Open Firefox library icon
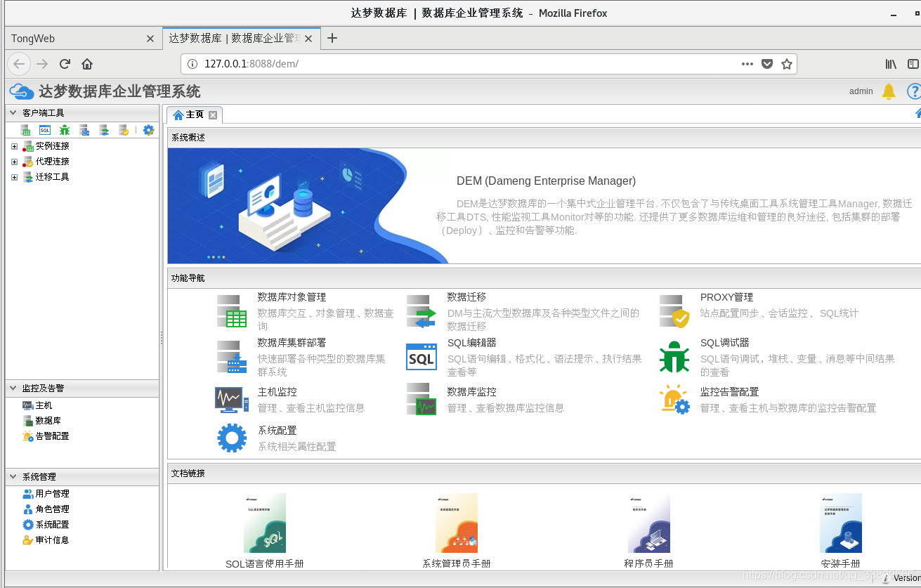This screenshot has height=588, width=921. (x=891, y=64)
